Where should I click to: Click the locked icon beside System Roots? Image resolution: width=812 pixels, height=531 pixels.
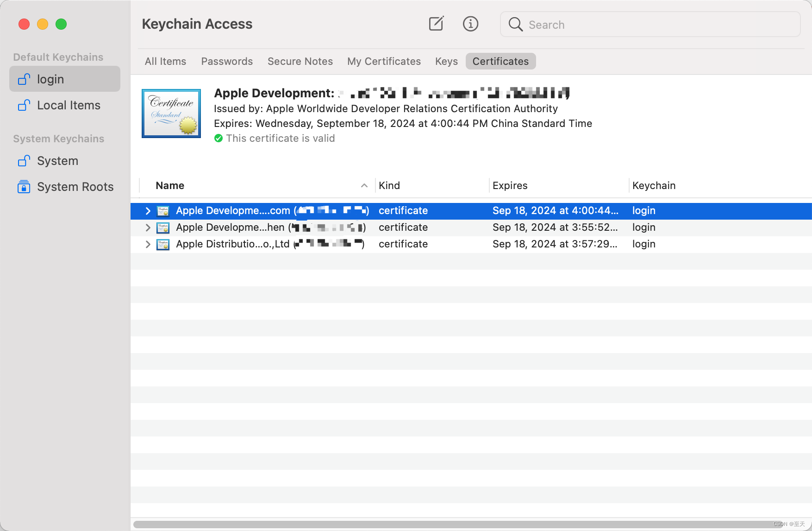pos(24,187)
